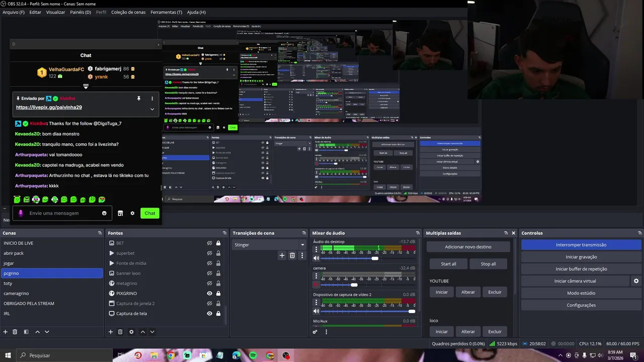This screenshot has height=362, width=644.
Task: Open the Arquivo menu
Action: [14, 12]
